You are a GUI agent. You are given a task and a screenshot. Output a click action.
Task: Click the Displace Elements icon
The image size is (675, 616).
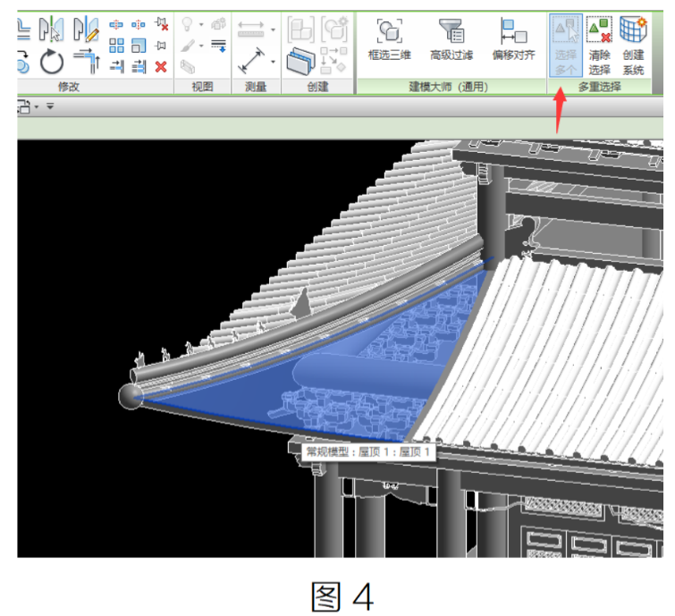(219, 23)
